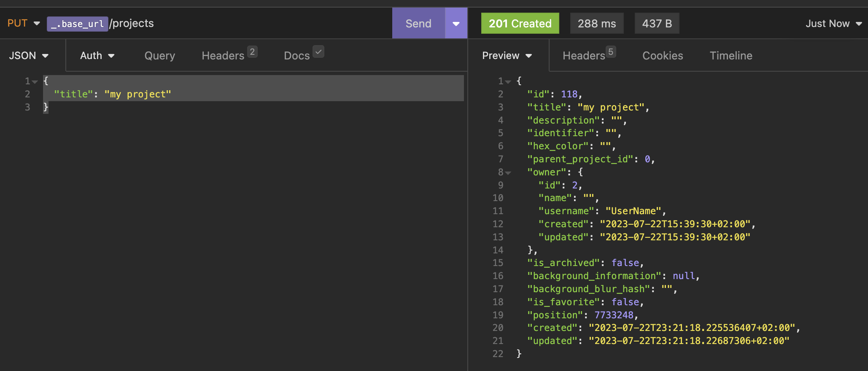
Task: Click the "title" key in the request body
Action: [73, 94]
